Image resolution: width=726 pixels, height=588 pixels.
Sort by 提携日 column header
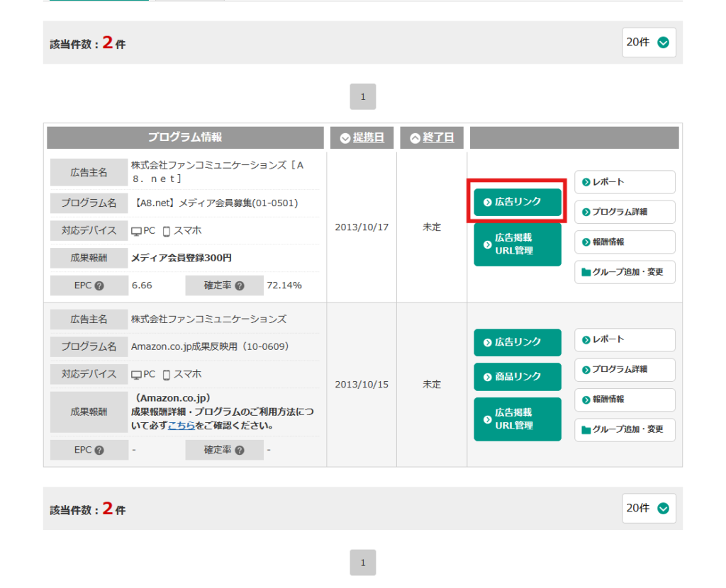coord(362,137)
